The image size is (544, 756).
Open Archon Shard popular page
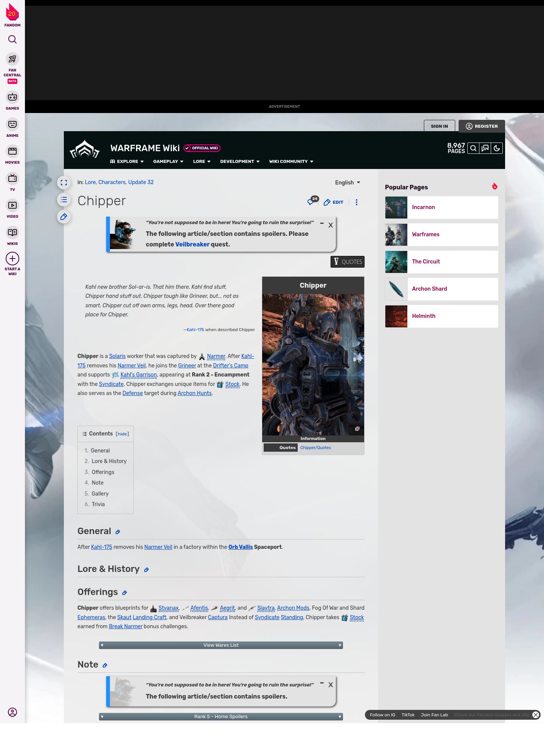[442, 289]
